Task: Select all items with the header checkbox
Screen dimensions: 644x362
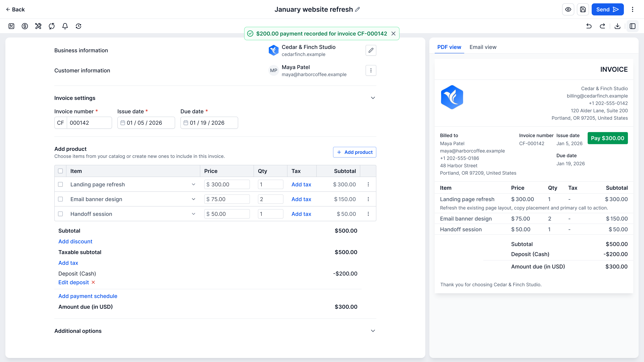Action: tap(60, 171)
